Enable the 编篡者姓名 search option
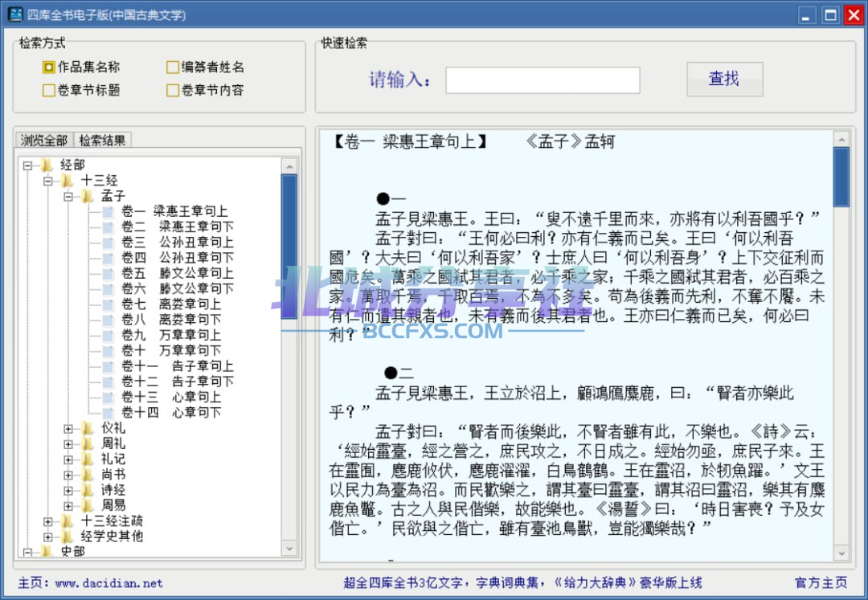 tap(173, 67)
